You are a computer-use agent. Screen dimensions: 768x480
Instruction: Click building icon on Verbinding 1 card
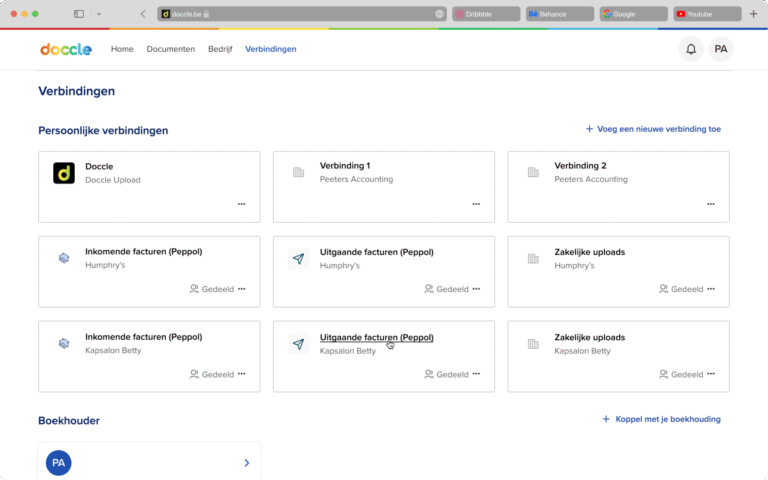(298, 173)
